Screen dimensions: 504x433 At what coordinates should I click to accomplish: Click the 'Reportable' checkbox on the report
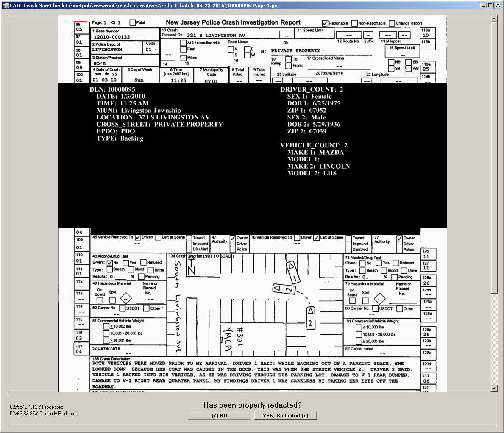click(325, 23)
